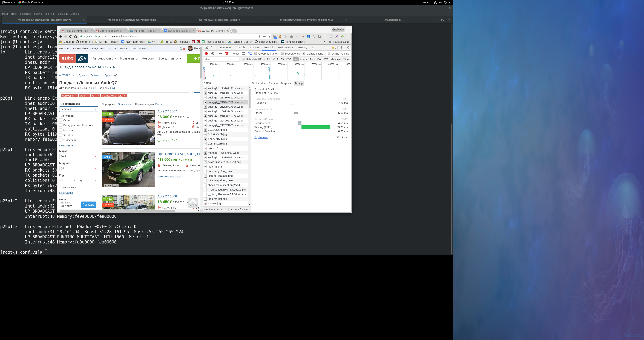The height and width of the screenshot is (340, 644).
Task: Open the Сортировка Обычная dropdown
Action: (125, 104)
